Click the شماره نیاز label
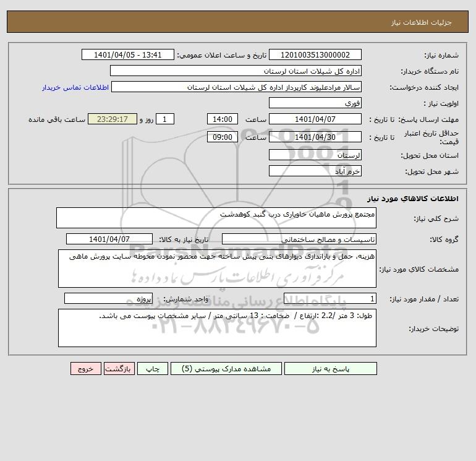Image resolution: width=476 pixels, height=461 pixels. tap(441, 55)
